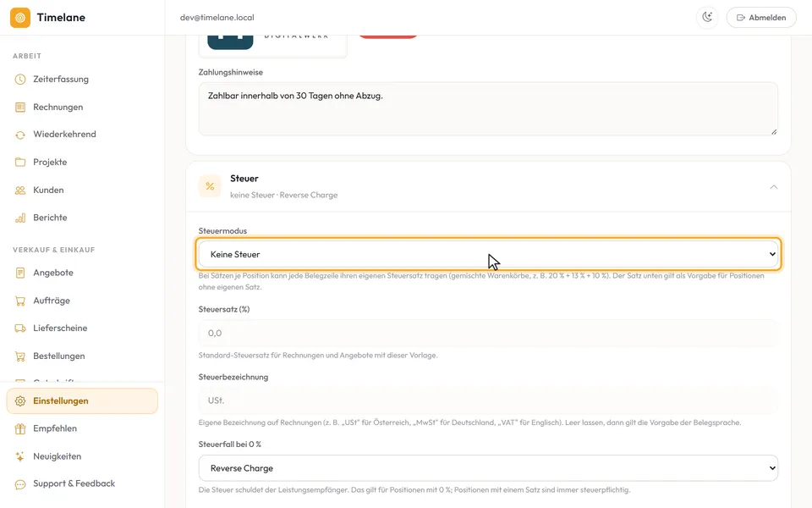Click the Wiederkehrend recurring arrows icon

click(20, 135)
